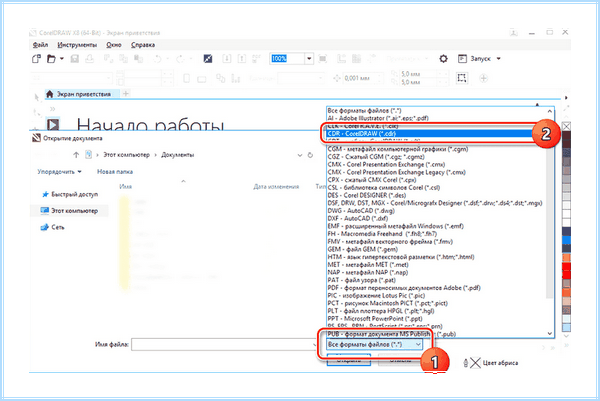Choose EMF расширенный метафайл Windows format
This screenshot has height=401, width=600.
tap(395, 226)
